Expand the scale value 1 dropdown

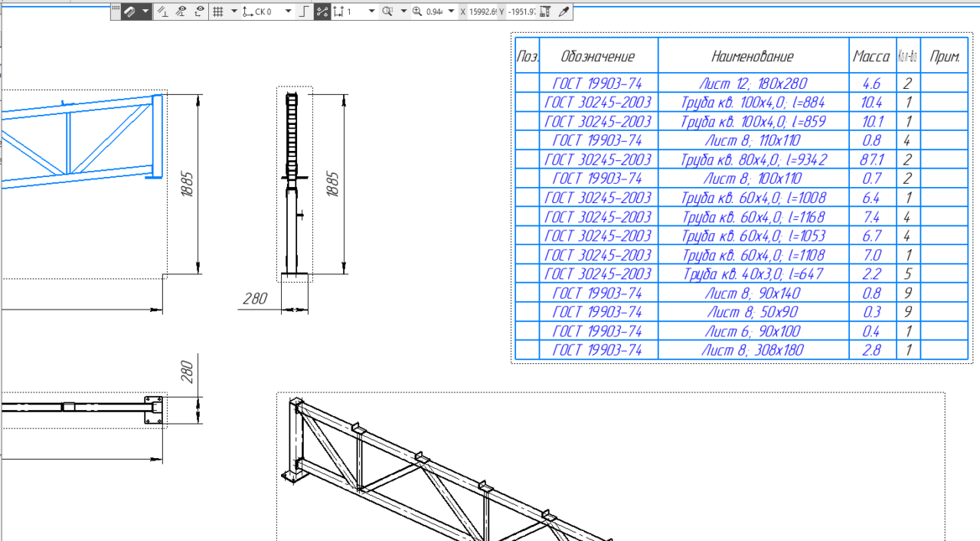point(371,11)
